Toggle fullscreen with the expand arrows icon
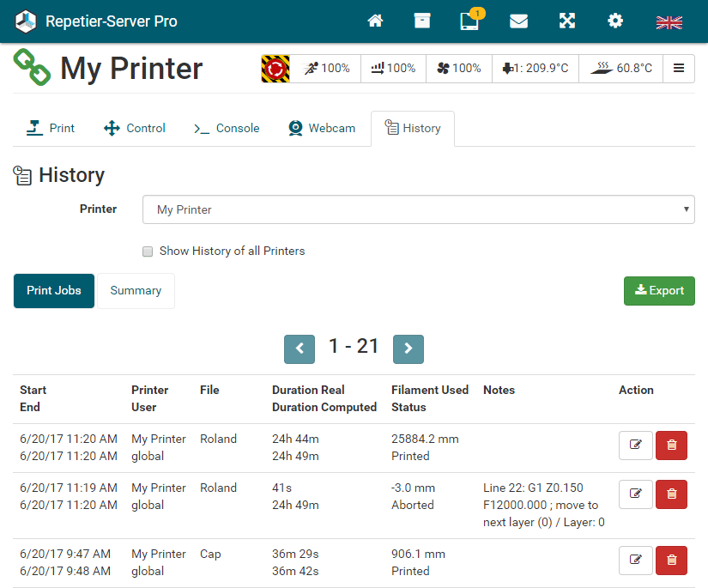Screen dimensions: 708x588 567,21
